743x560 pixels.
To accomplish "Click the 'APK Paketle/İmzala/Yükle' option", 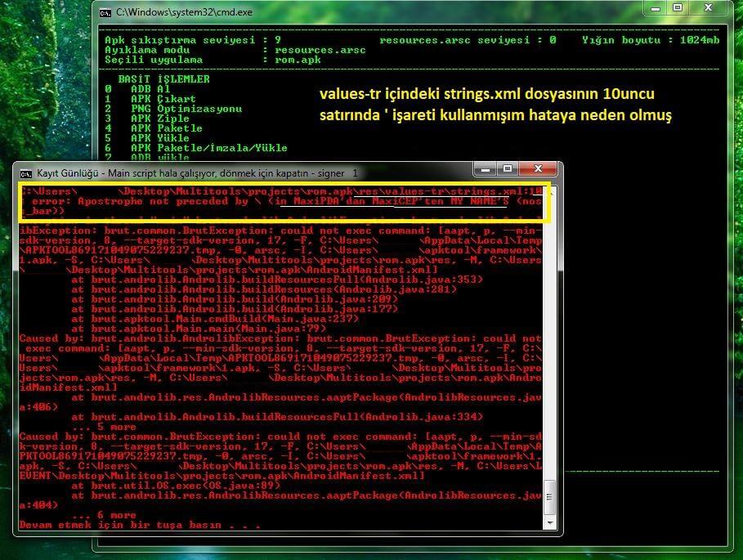I will pos(208,148).
